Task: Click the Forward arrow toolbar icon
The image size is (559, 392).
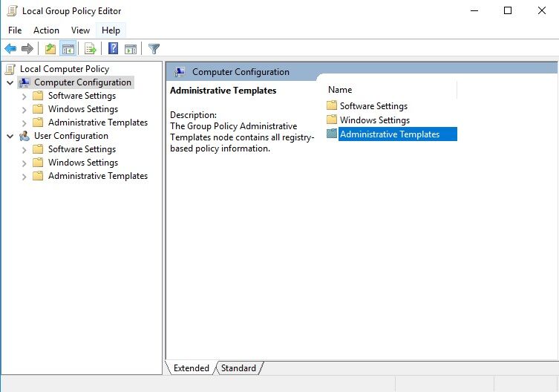Action: pyautogui.click(x=27, y=48)
